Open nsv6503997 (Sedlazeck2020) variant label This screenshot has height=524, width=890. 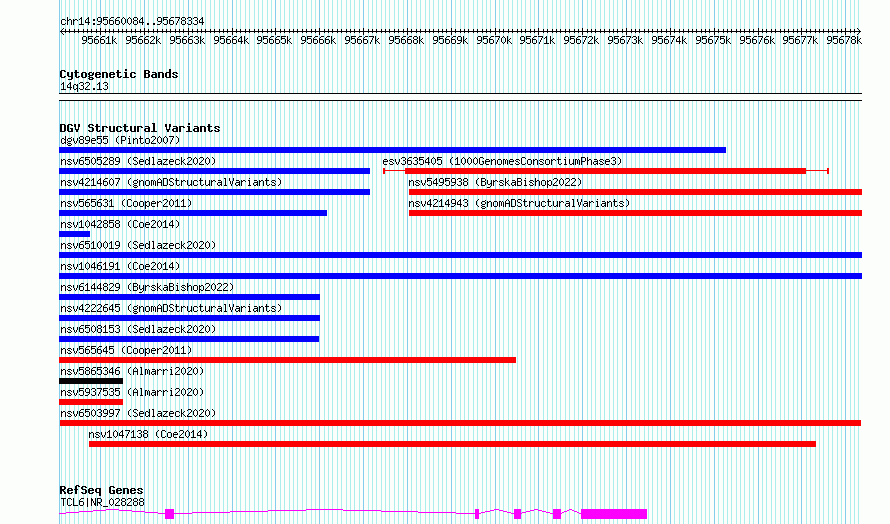click(138, 413)
